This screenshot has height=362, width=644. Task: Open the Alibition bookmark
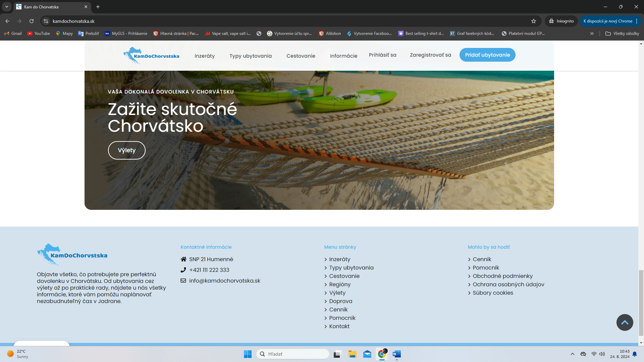coord(330,34)
